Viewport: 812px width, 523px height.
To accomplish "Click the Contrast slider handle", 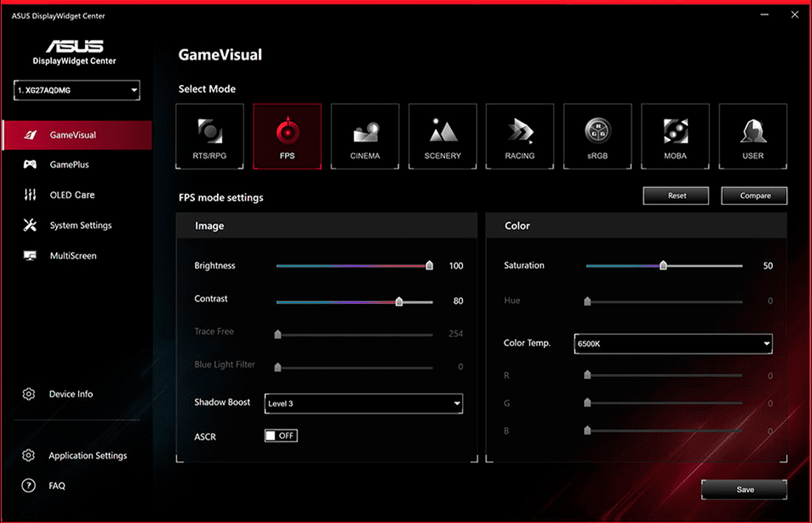I will (399, 301).
